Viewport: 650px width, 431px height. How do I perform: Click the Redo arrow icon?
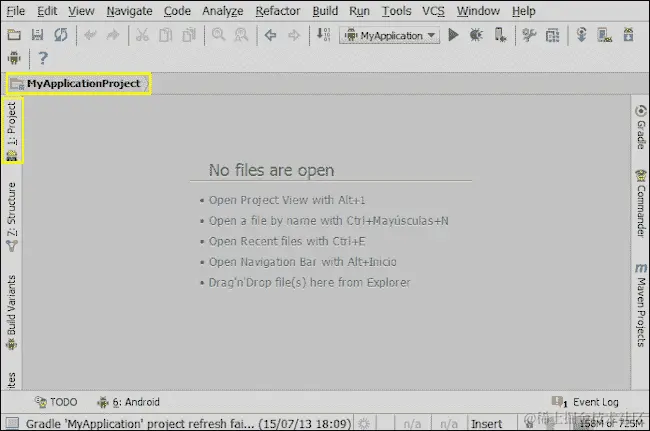click(x=112, y=35)
